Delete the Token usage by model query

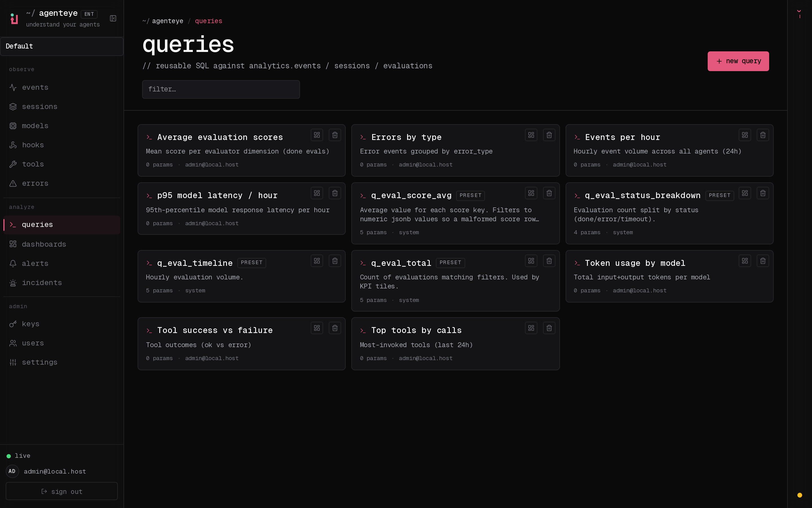[x=763, y=261]
